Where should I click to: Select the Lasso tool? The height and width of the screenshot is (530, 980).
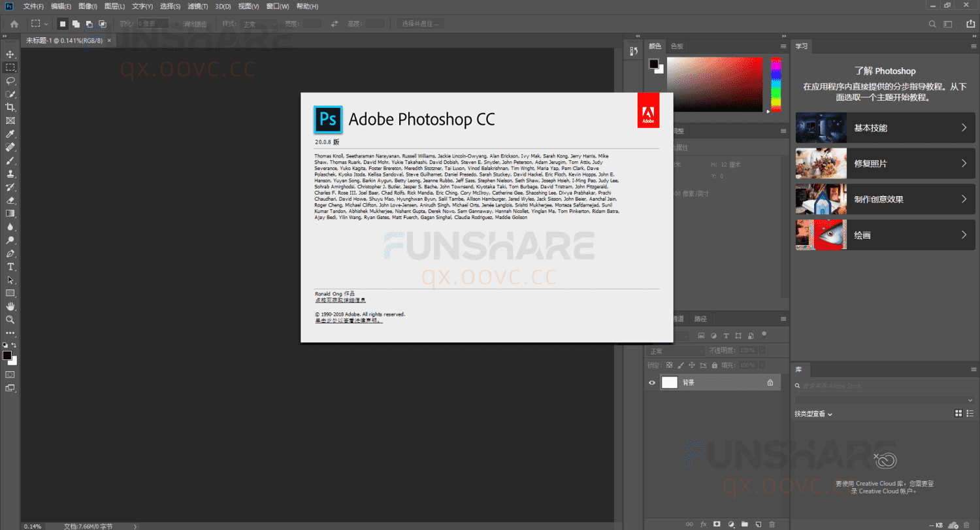point(10,80)
